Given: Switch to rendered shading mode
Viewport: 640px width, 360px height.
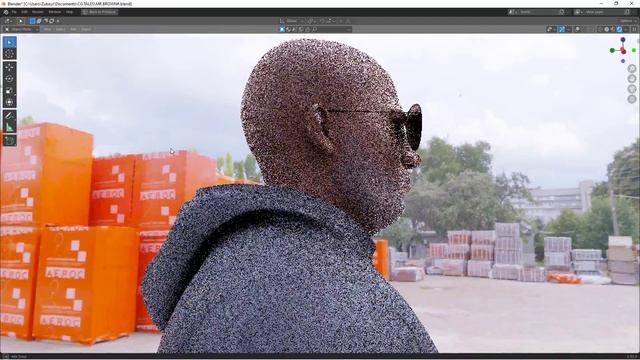Looking at the screenshot, I should pyautogui.click(x=619, y=29).
